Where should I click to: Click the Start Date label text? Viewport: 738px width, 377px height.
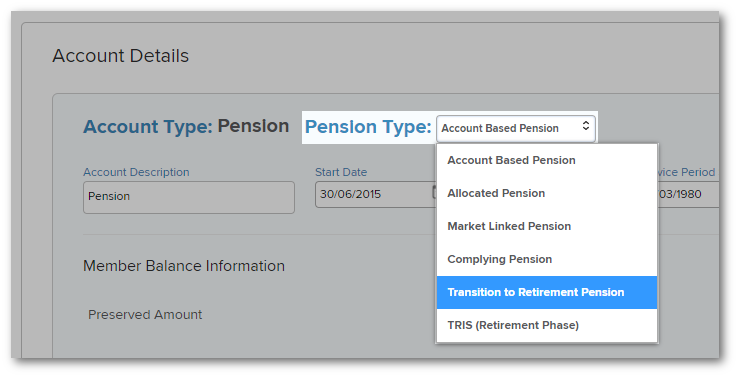pos(341,172)
